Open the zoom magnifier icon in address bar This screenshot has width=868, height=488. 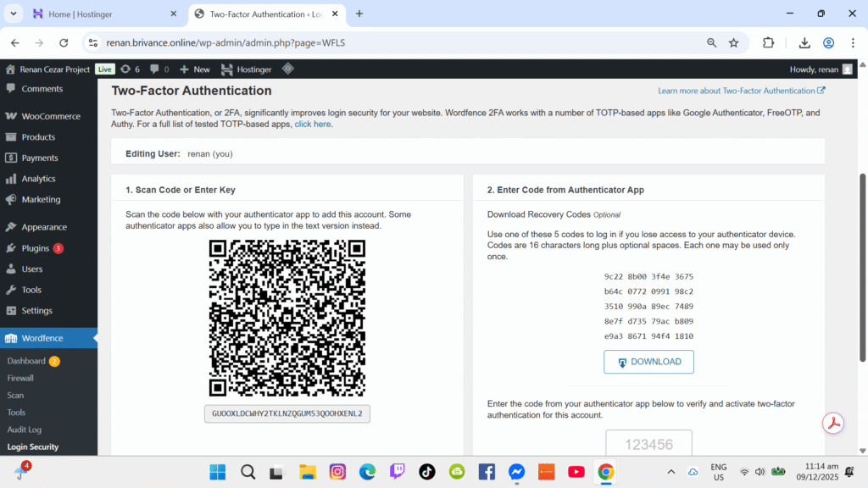click(x=712, y=42)
